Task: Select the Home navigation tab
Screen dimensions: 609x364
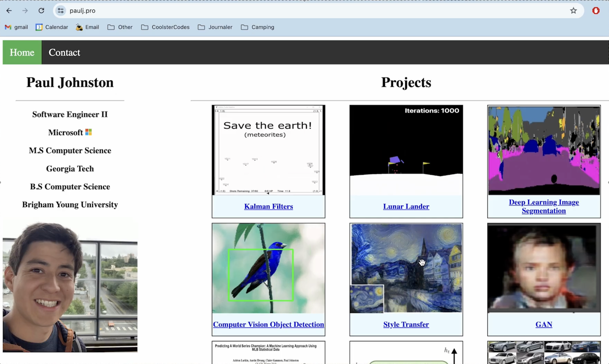Action: (22, 53)
